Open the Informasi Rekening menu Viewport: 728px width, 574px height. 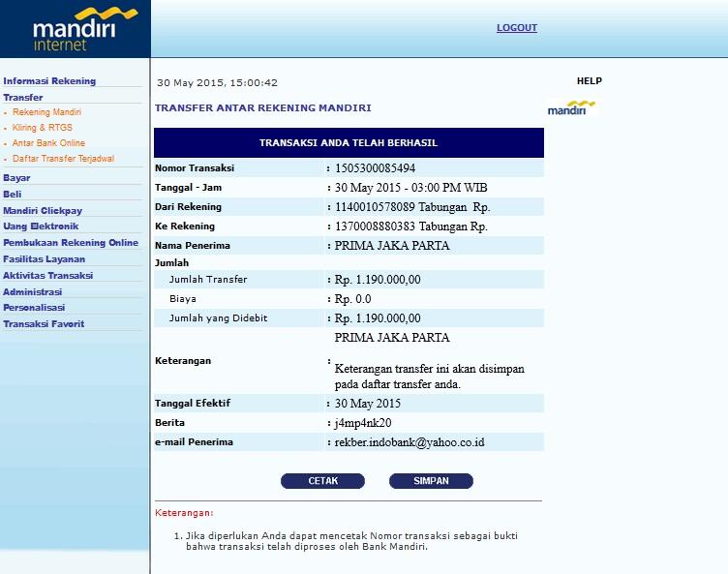(x=49, y=80)
